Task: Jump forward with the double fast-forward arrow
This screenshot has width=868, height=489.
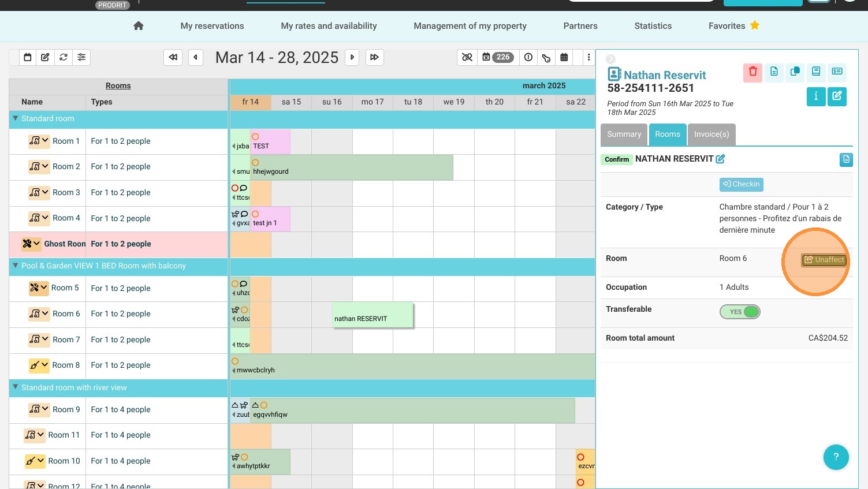Action: click(x=375, y=57)
